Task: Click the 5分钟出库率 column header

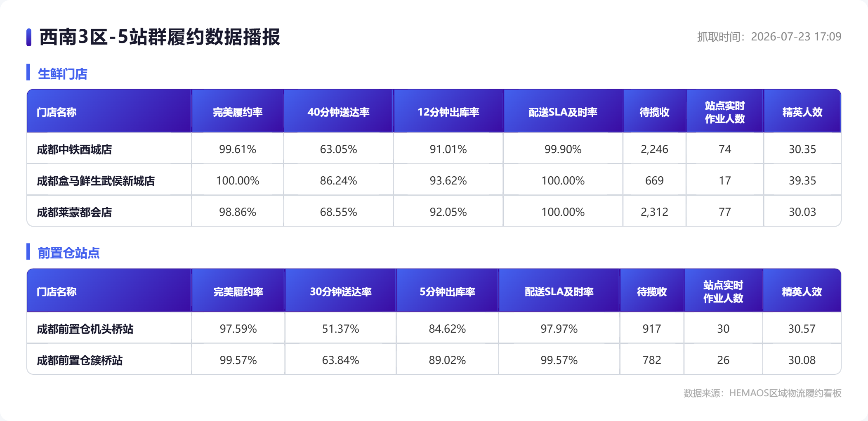Action: 447,292
